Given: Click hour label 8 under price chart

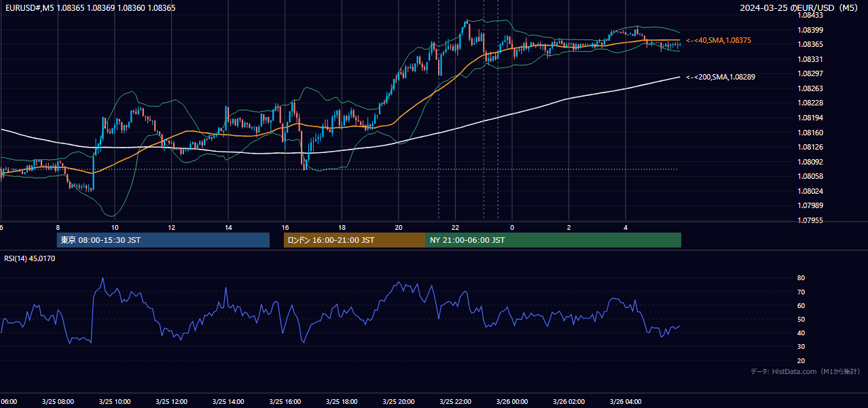Looking at the screenshot, I should [58, 228].
